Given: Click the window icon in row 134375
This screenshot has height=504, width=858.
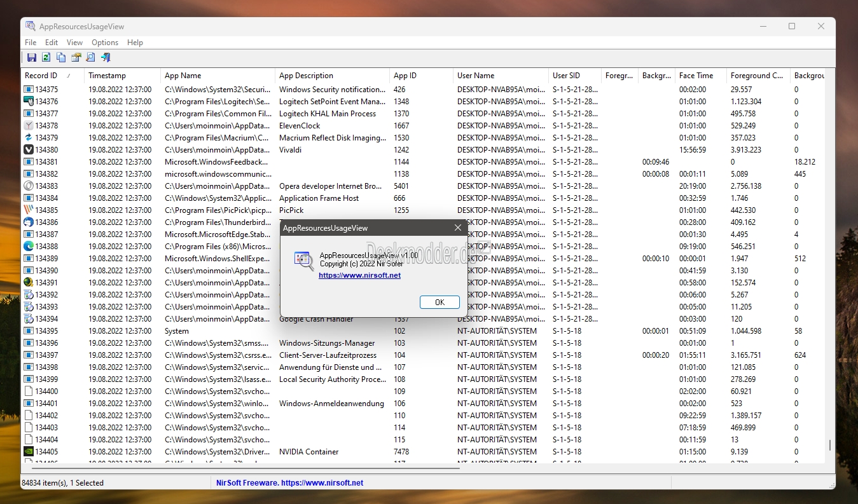Looking at the screenshot, I should pos(29,90).
